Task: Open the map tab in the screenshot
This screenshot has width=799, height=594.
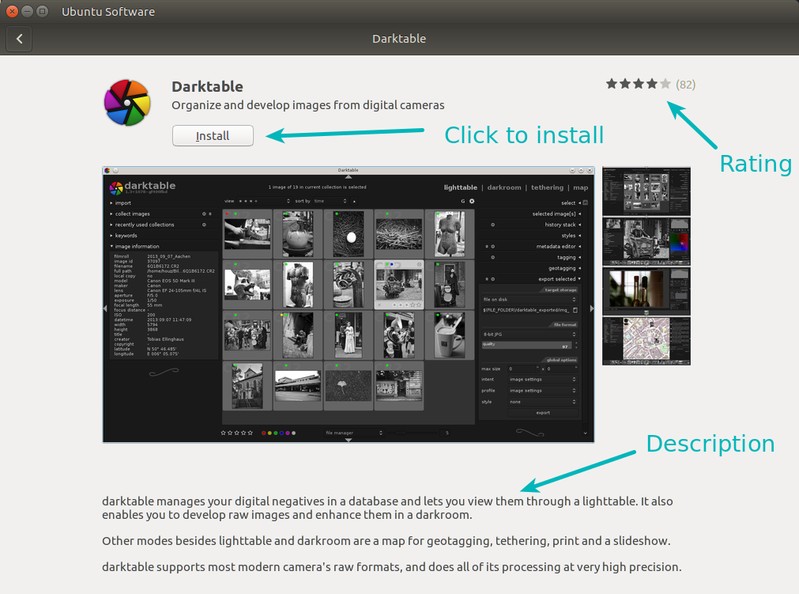Action: pyautogui.click(x=581, y=187)
